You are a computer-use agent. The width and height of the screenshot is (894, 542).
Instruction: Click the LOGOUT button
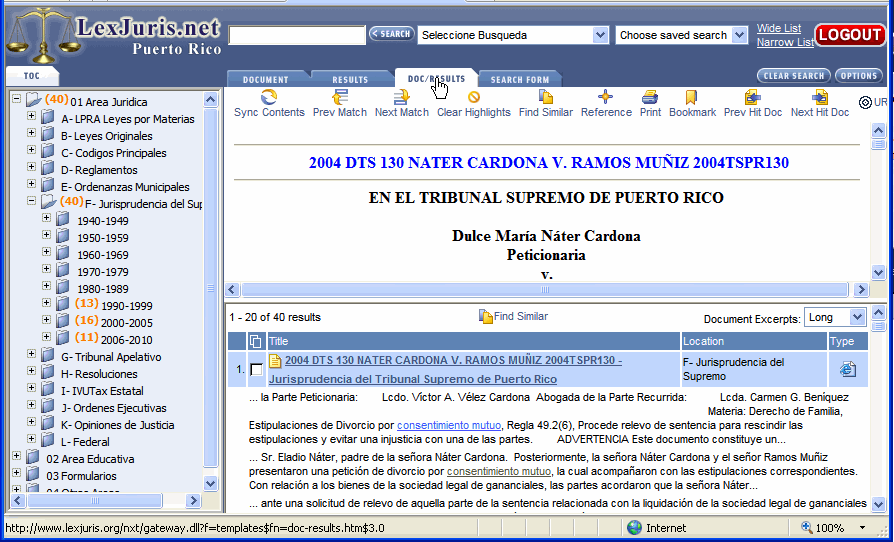pyautogui.click(x=850, y=35)
